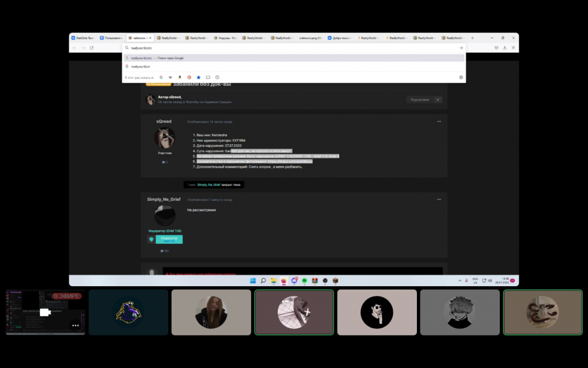Click Simply_Ne_Grief's avatar in post
Viewport: 588px width, 368px height.
pyautogui.click(x=165, y=216)
